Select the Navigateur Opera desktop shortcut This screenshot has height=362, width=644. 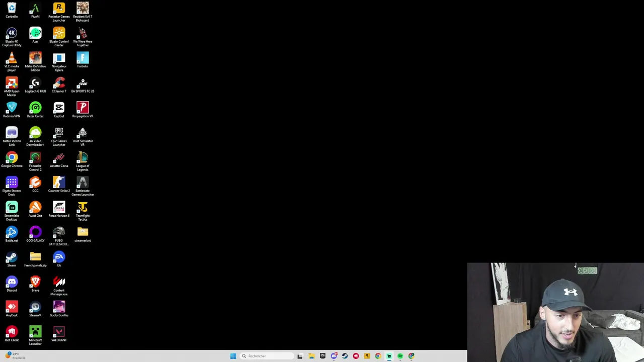pos(59,62)
